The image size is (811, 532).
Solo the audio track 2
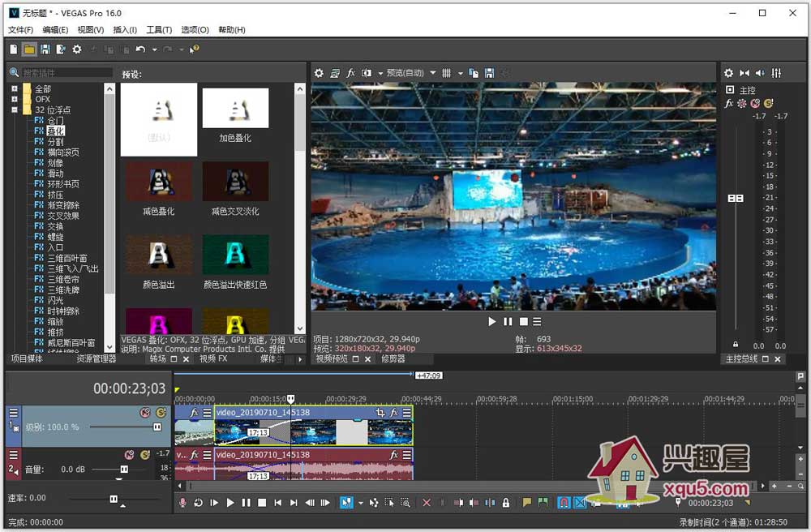(x=145, y=455)
